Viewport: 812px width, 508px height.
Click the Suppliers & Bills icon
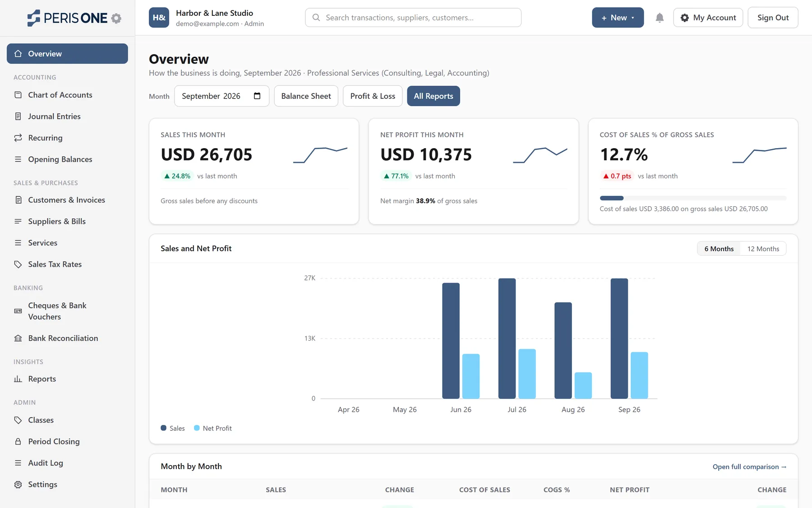[x=18, y=221]
